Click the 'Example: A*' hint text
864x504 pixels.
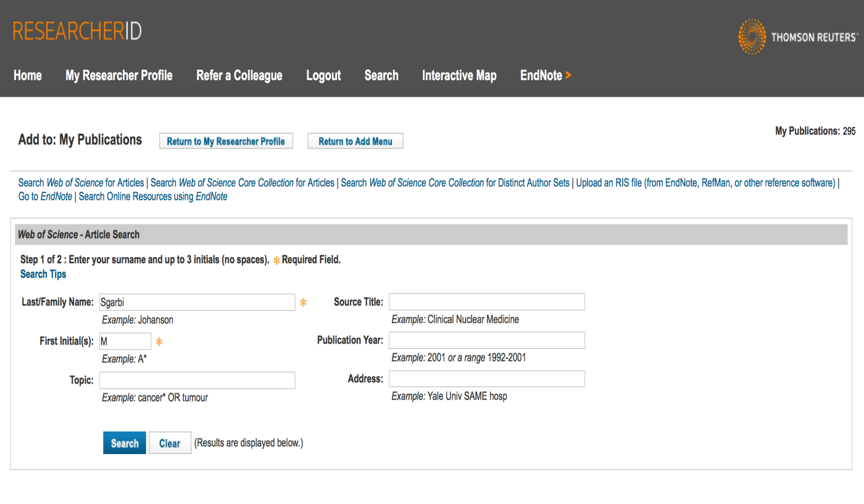coord(124,358)
